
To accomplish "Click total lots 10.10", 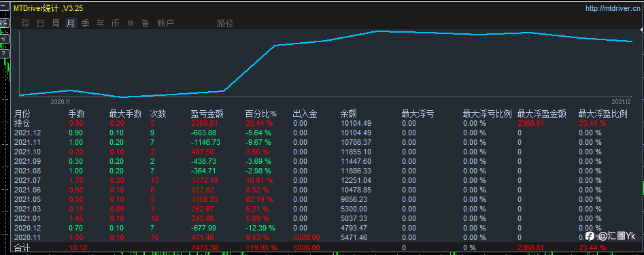I will point(78,248).
